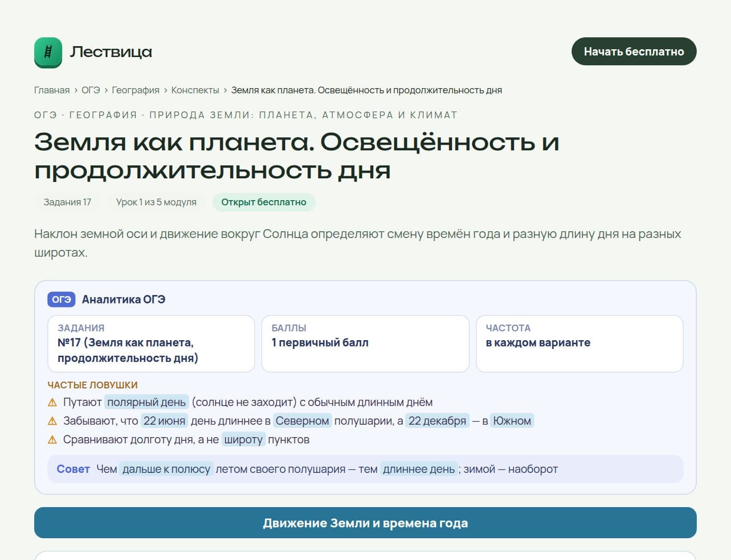Click the green Лествица ladder logo icon

pyautogui.click(x=48, y=52)
